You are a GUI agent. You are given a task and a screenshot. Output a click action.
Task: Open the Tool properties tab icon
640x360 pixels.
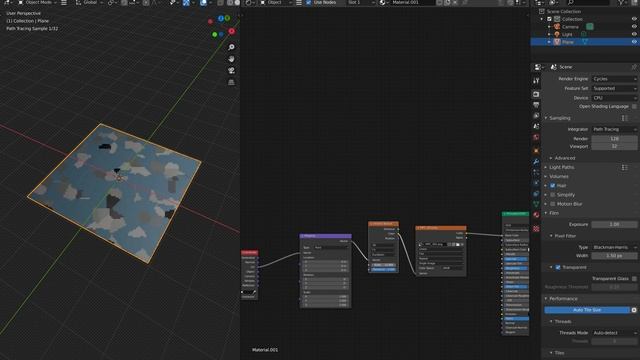[536, 81]
